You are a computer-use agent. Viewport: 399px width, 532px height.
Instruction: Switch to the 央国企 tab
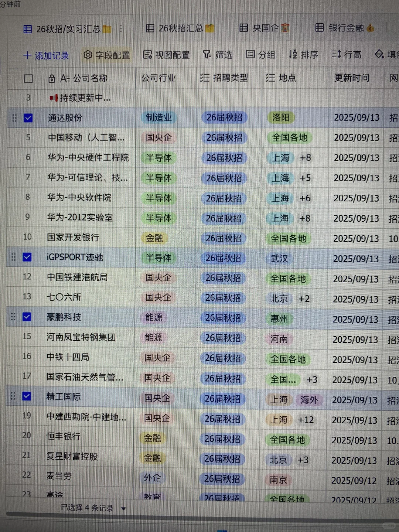pos(265,28)
